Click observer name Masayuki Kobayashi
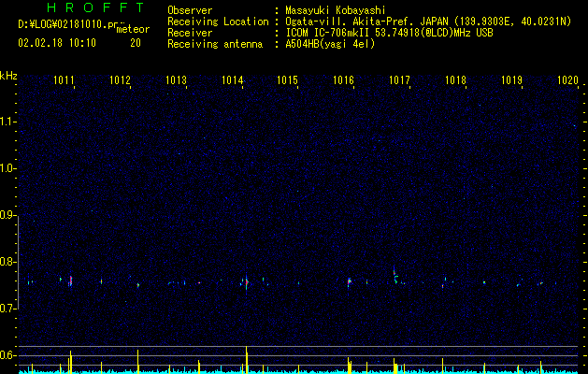 coord(336,10)
